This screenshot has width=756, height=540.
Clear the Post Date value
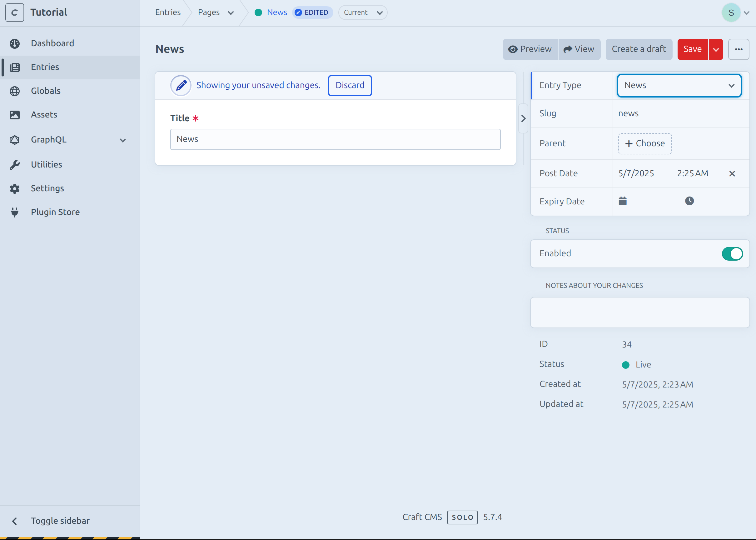click(732, 173)
